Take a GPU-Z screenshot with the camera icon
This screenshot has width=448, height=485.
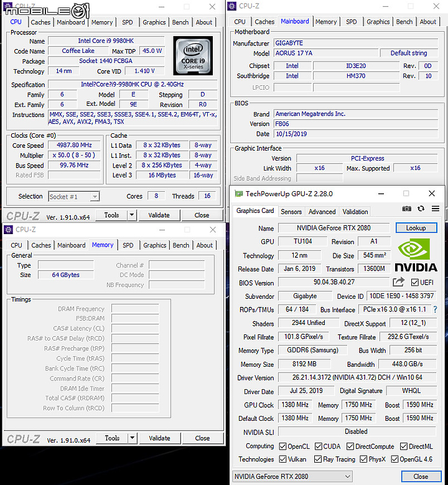(x=406, y=209)
